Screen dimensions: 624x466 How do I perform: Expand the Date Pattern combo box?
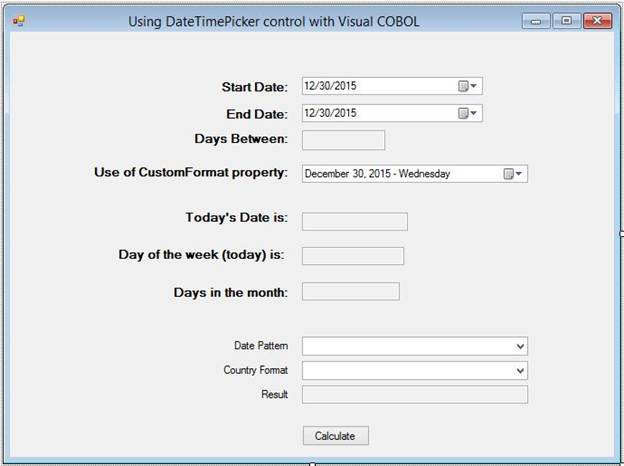519,346
